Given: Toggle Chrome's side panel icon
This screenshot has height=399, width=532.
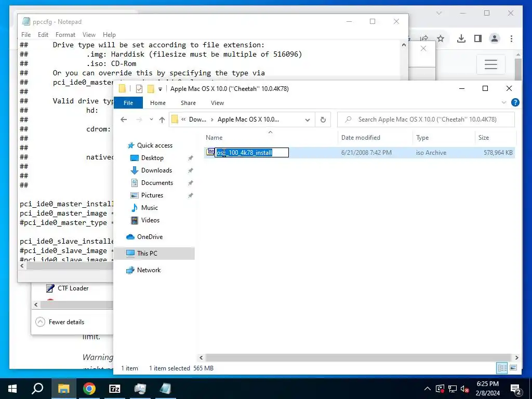Looking at the screenshot, I should [478, 38].
